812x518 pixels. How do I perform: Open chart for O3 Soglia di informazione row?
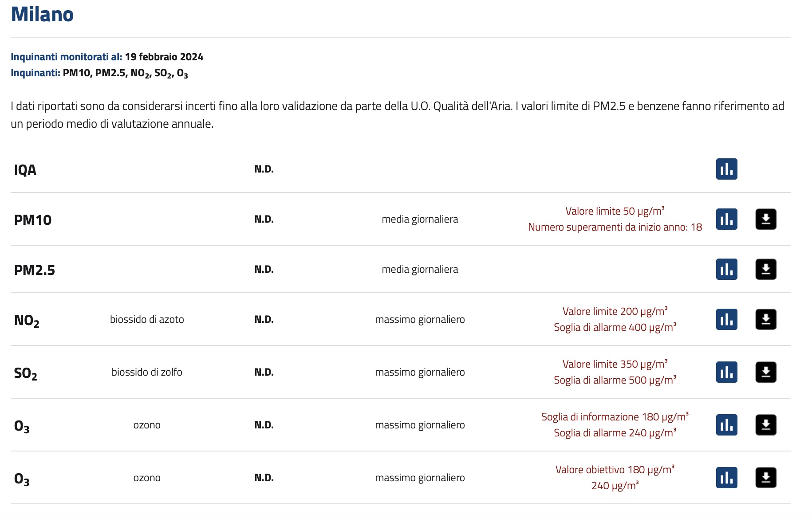[x=726, y=425]
